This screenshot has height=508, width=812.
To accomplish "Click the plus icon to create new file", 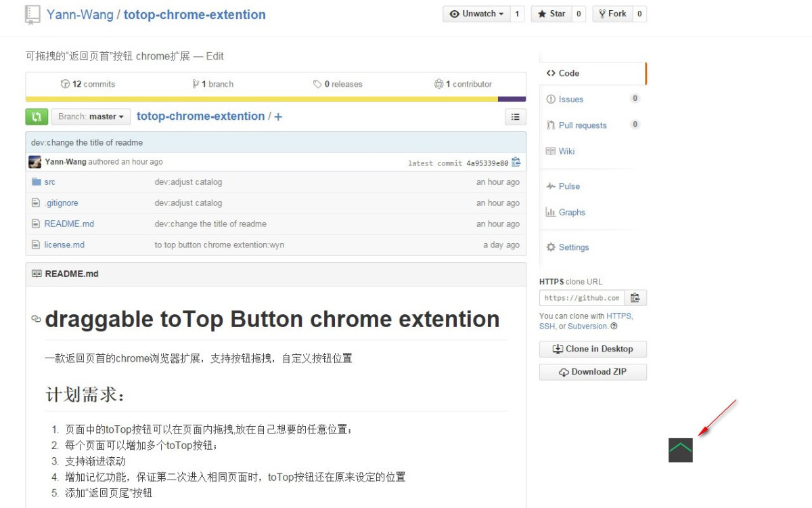I will coord(278,117).
